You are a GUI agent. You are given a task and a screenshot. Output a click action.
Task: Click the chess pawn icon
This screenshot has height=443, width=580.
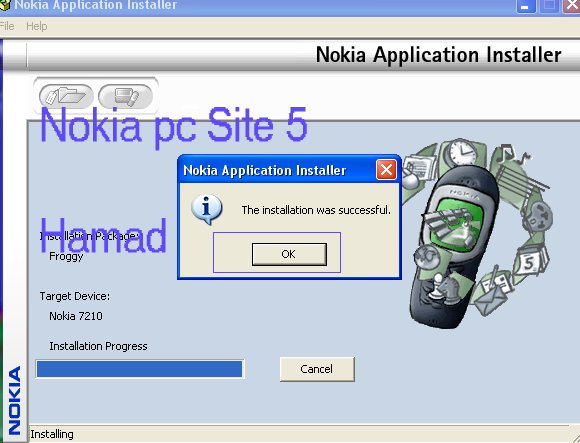pyautogui.click(x=438, y=285)
